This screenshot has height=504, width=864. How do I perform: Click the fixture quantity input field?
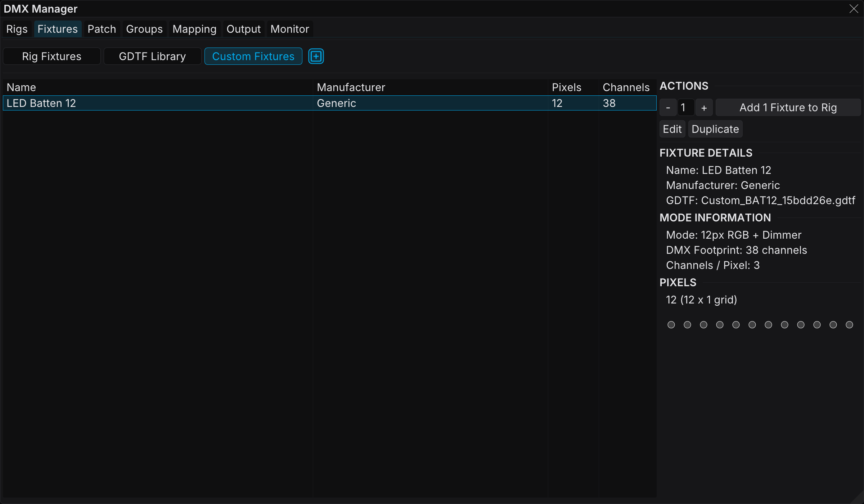click(686, 108)
